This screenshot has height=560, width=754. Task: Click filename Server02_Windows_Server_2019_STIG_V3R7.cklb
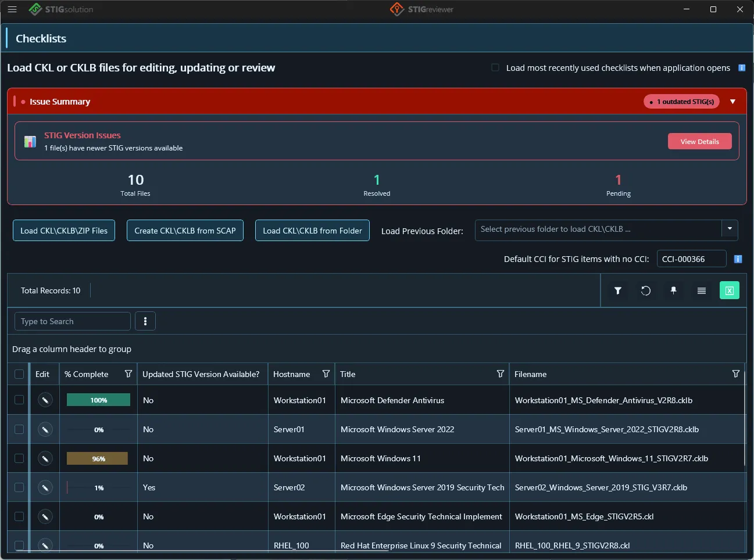coord(601,487)
